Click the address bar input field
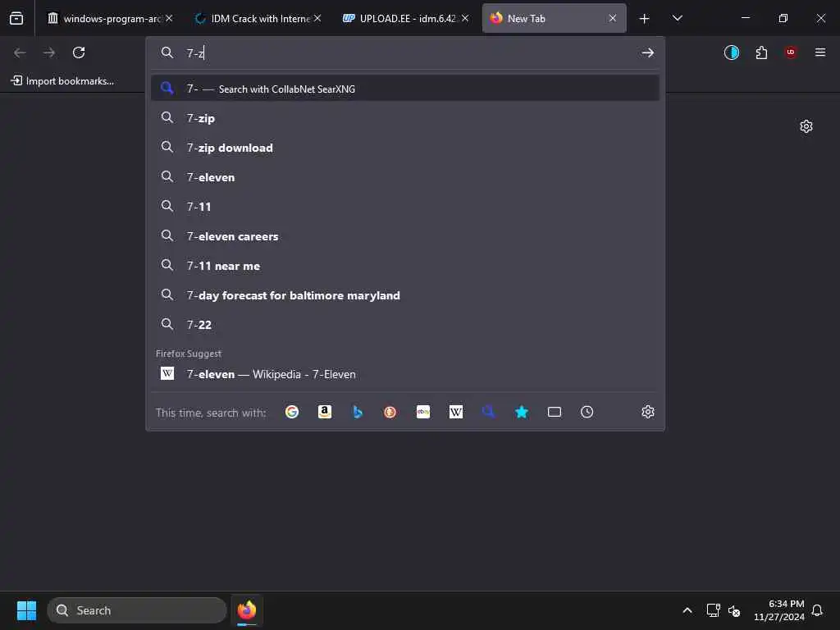 407,52
